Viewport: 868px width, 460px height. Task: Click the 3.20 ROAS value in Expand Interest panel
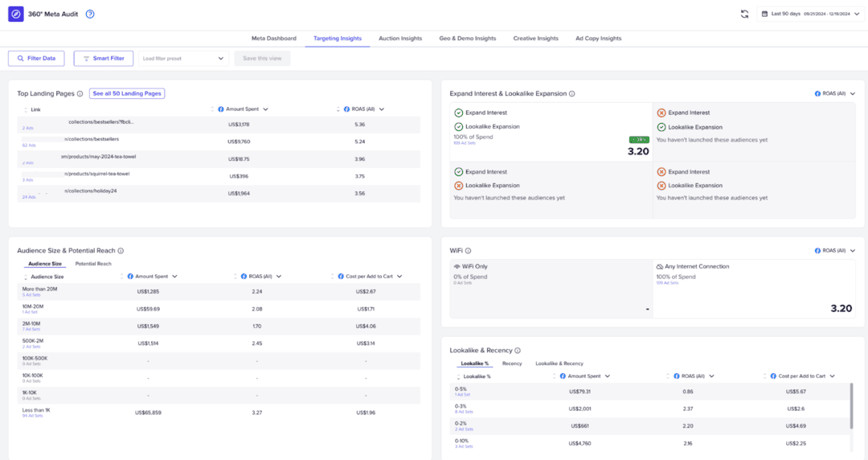tap(638, 151)
